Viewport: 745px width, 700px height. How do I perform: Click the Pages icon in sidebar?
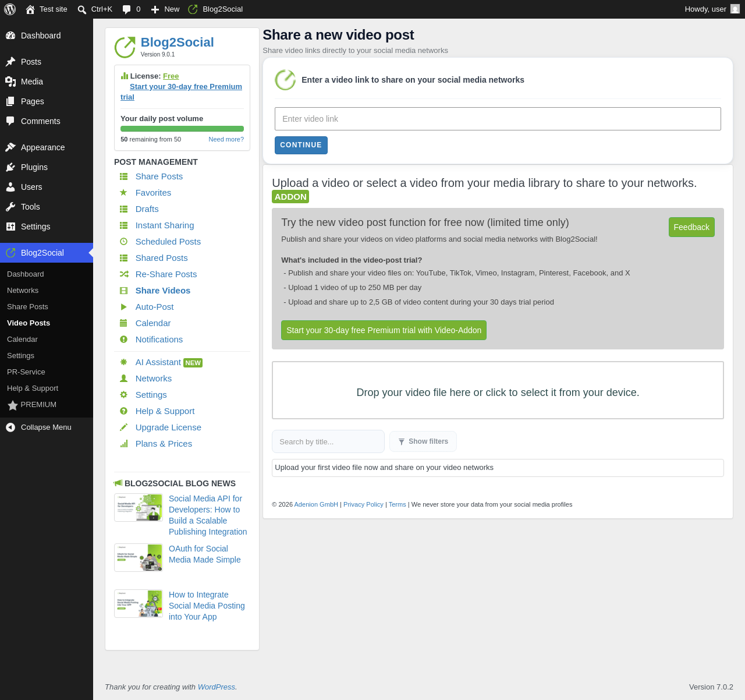[10, 101]
